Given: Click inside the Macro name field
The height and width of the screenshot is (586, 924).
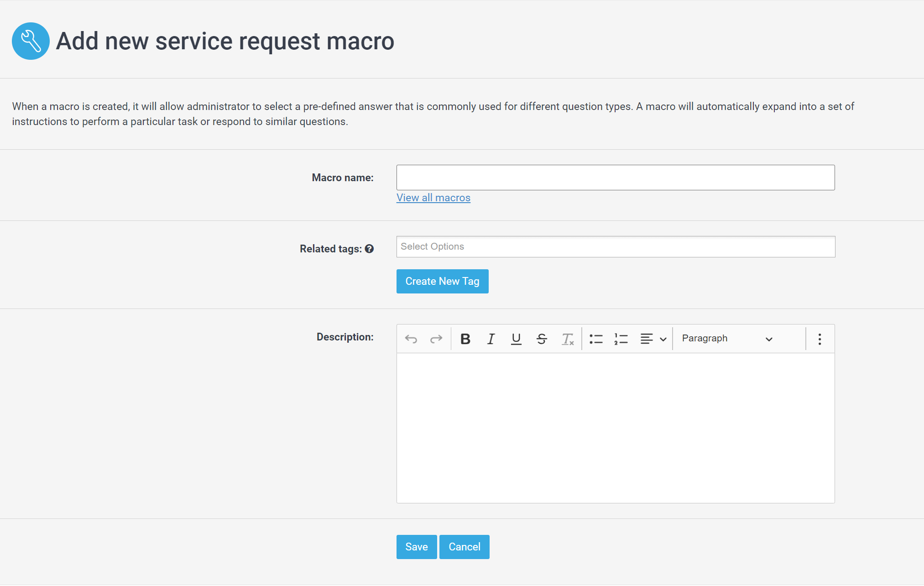Looking at the screenshot, I should point(615,177).
